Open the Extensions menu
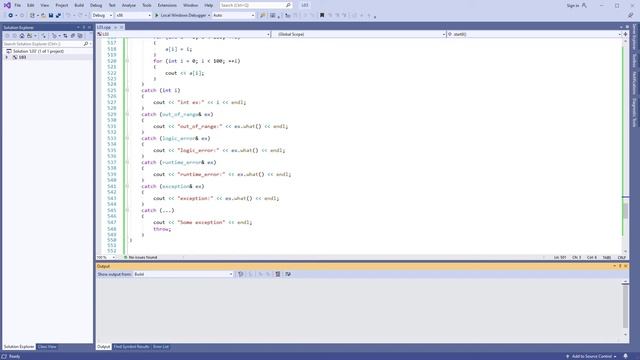Image resolution: width=640 pixels, height=360 pixels. (167, 5)
